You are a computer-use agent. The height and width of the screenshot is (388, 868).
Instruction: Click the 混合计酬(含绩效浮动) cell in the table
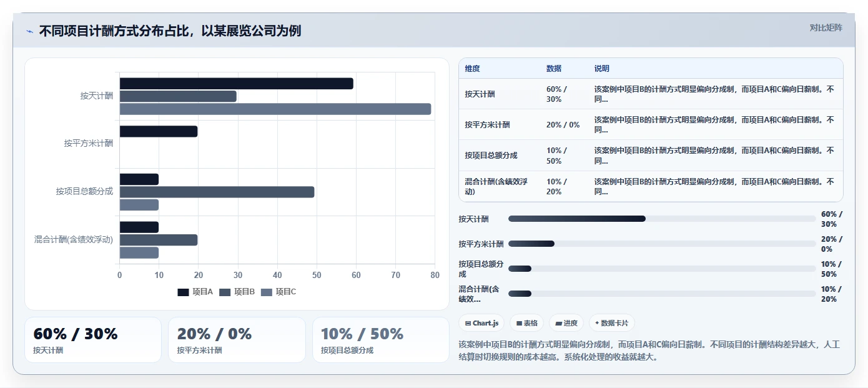click(496, 187)
